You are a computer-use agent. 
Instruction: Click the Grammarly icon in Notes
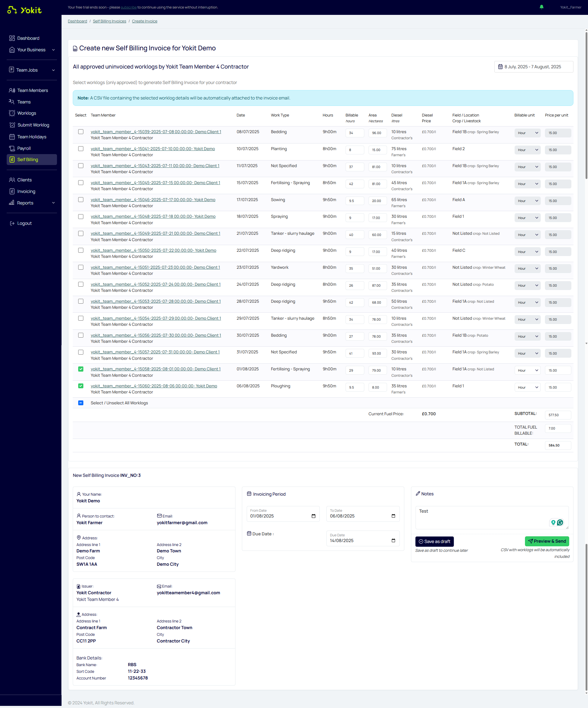pos(560,523)
